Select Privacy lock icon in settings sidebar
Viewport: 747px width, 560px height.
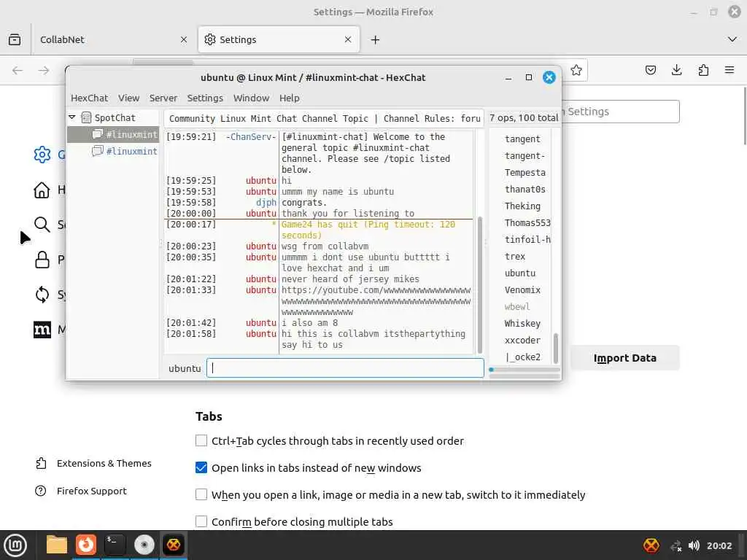point(42,260)
